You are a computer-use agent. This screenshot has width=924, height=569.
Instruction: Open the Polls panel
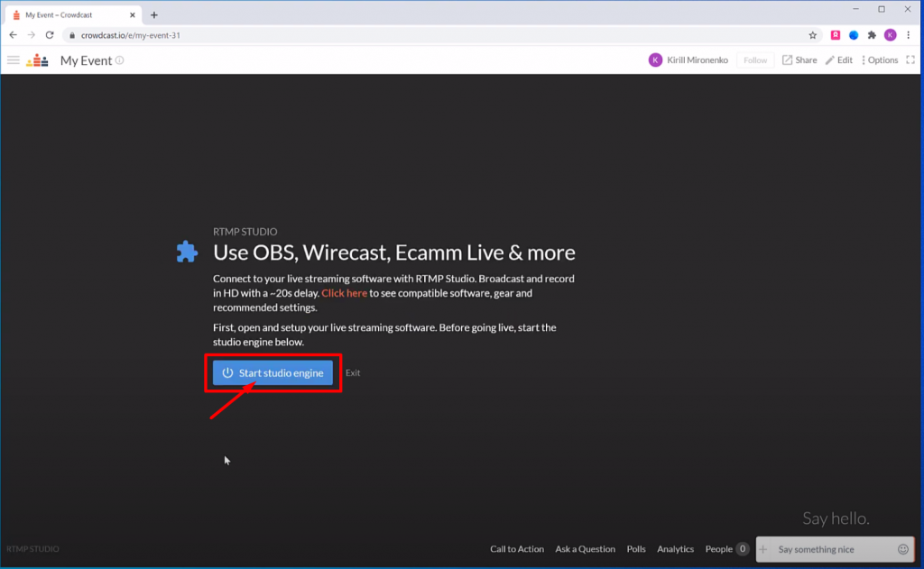(x=636, y=549)
